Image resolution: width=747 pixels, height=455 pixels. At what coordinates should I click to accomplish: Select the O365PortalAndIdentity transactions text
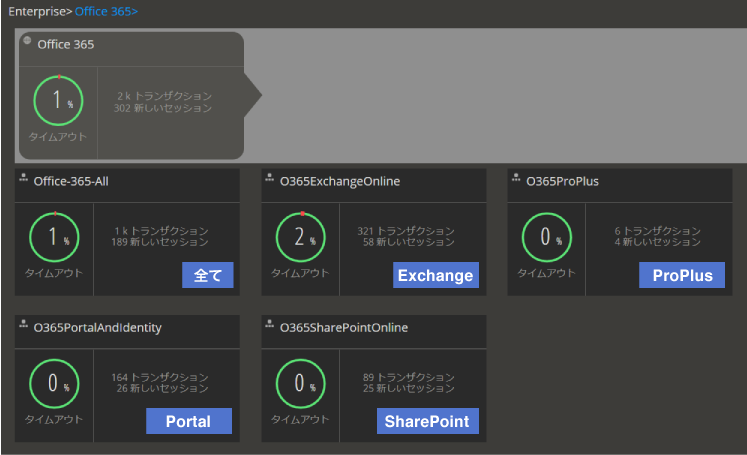pos(160,377)
